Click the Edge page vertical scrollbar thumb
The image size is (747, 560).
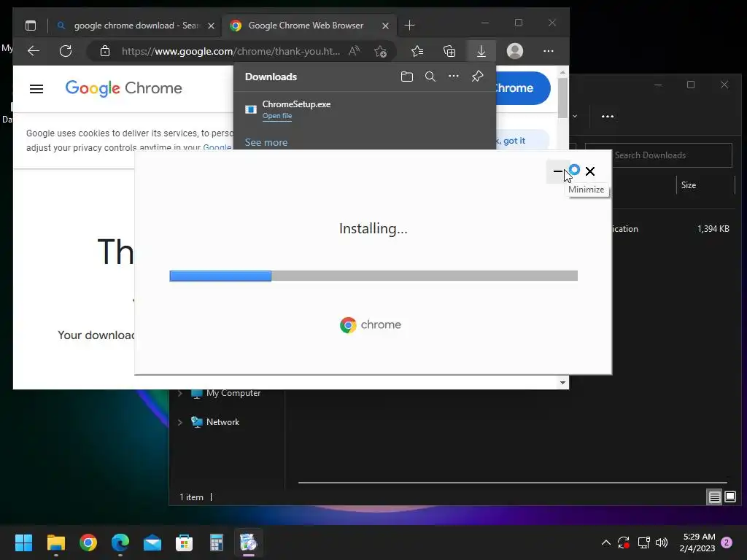[562, 98]
